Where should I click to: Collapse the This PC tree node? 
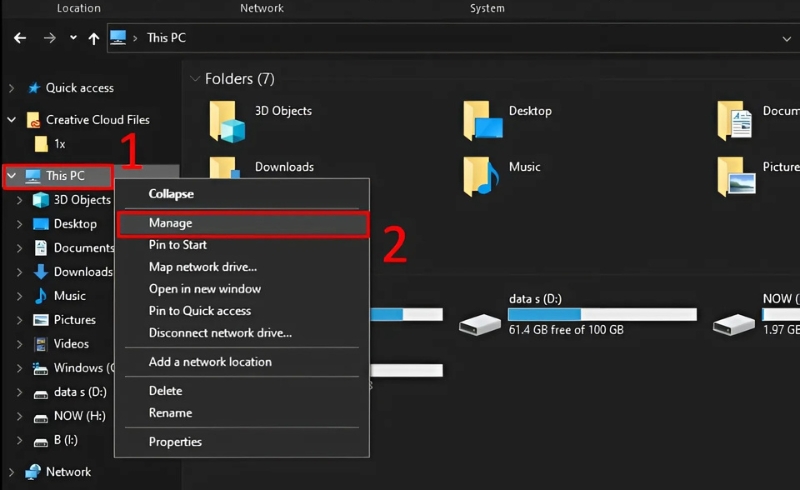click(x=11, y=176)
